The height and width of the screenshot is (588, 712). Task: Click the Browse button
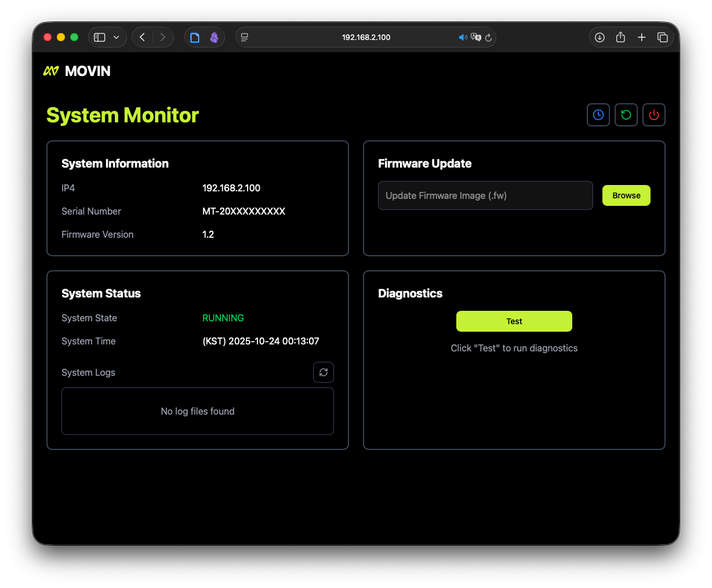[626, 195]
